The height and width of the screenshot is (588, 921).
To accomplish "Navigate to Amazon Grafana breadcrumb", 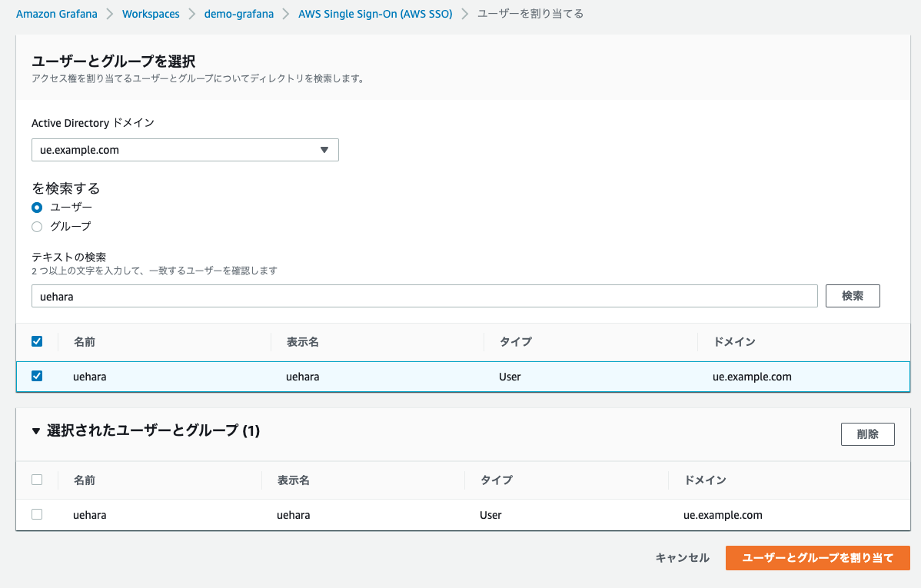I will (x=56, y=13).
